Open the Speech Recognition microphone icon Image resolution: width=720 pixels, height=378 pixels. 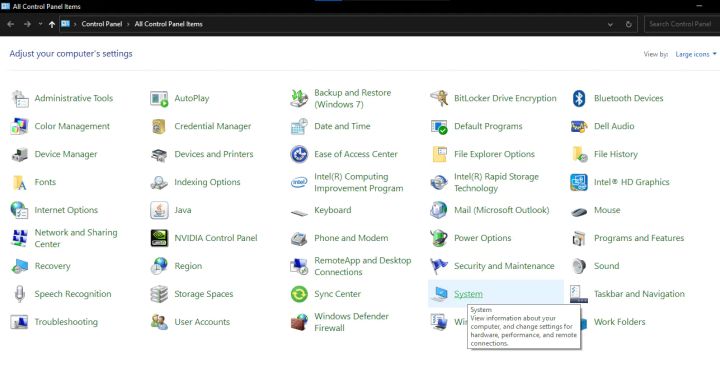coord(20,294)
